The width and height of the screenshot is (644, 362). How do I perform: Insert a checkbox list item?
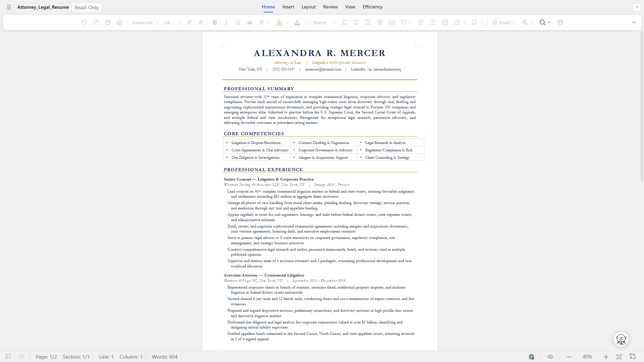coord(445,22)
